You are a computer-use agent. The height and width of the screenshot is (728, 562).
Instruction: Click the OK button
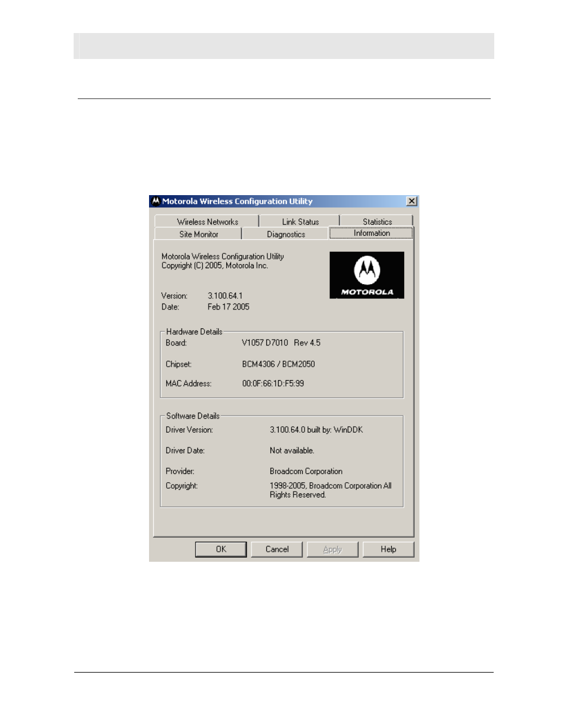tap(221, 549)
